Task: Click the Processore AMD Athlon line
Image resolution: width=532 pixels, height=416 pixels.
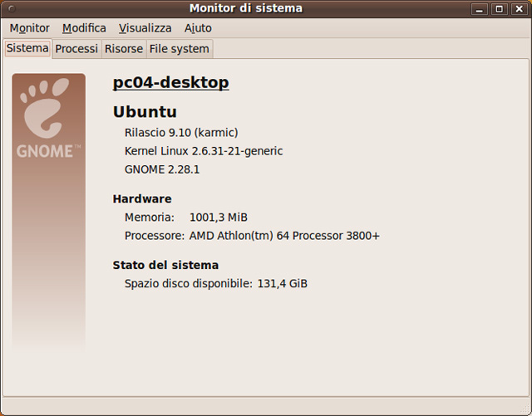Action: click(x=252, y=236)
